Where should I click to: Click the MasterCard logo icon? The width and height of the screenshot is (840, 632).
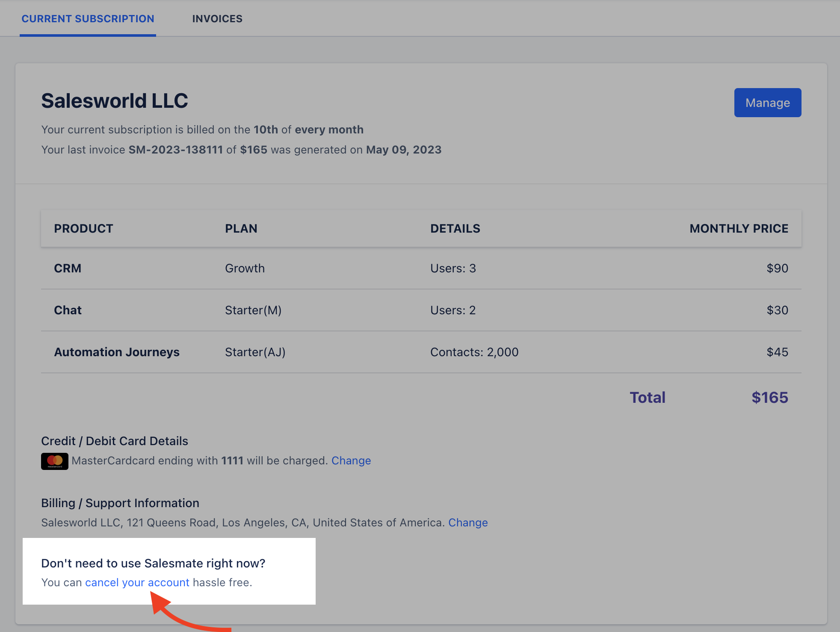click(x=55, y=461)
